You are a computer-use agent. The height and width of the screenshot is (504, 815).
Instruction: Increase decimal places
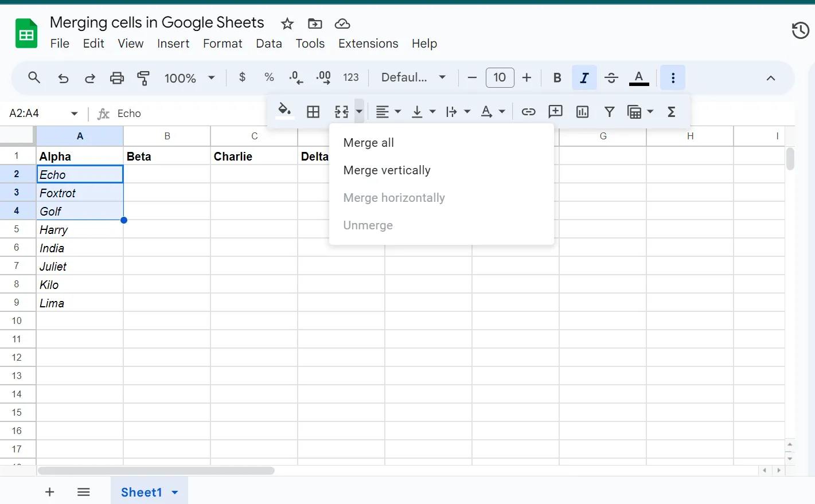(323, 77)
